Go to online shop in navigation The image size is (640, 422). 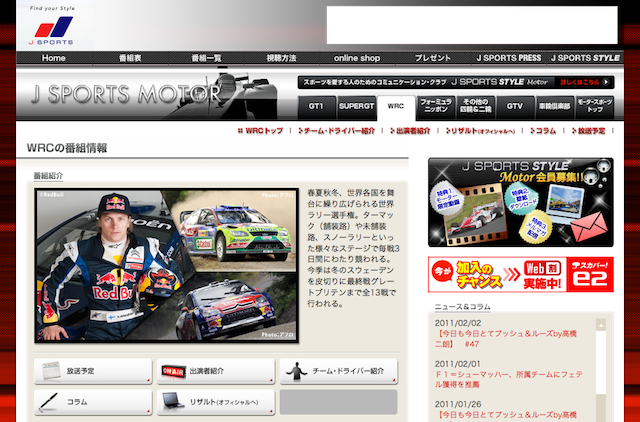357,58
